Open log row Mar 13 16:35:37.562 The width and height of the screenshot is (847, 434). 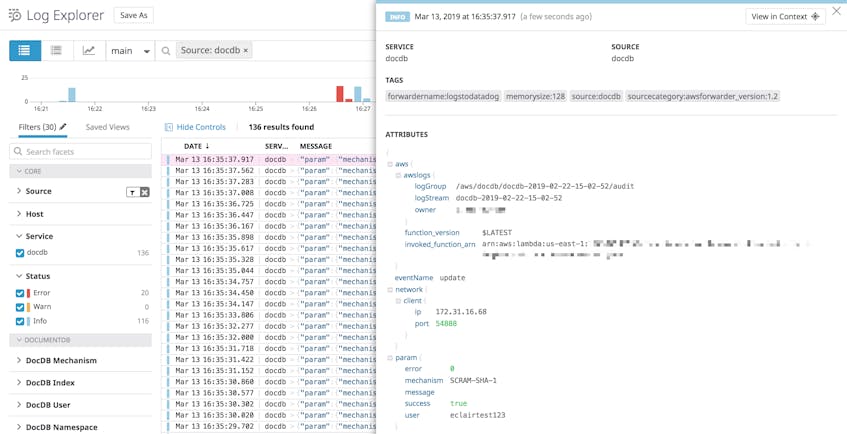pos(270,170)
